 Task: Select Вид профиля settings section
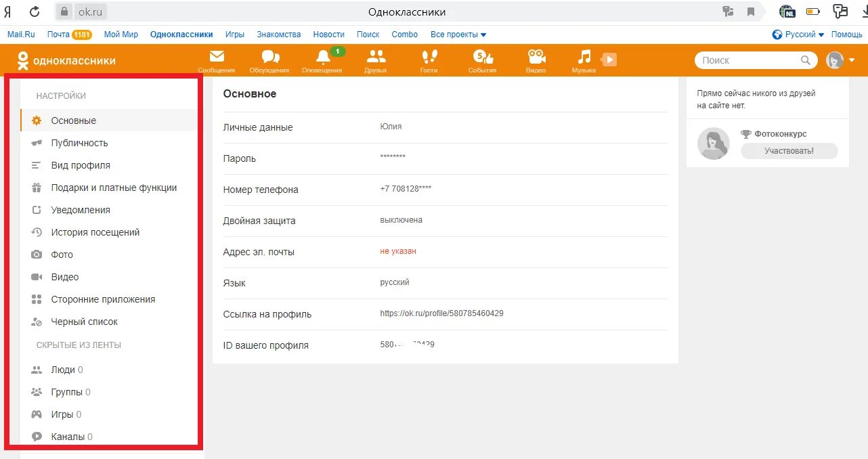[x=108, y=165]
